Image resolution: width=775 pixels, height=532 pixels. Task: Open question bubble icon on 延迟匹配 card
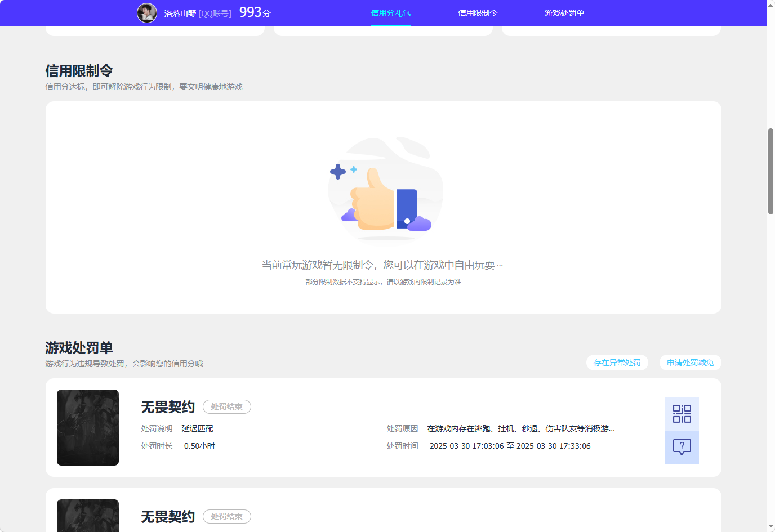click(x=682, y=448)
